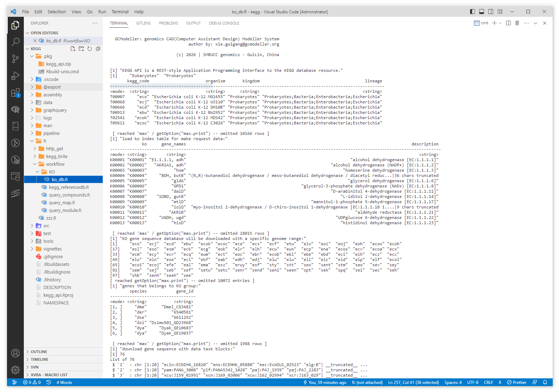Open the Extensions view
559x392 pixels.
click(x=15, y=93)
